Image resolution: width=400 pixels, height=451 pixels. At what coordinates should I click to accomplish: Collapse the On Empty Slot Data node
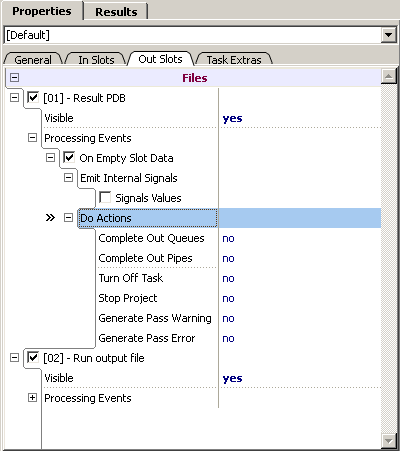click(x=50, y=158)
